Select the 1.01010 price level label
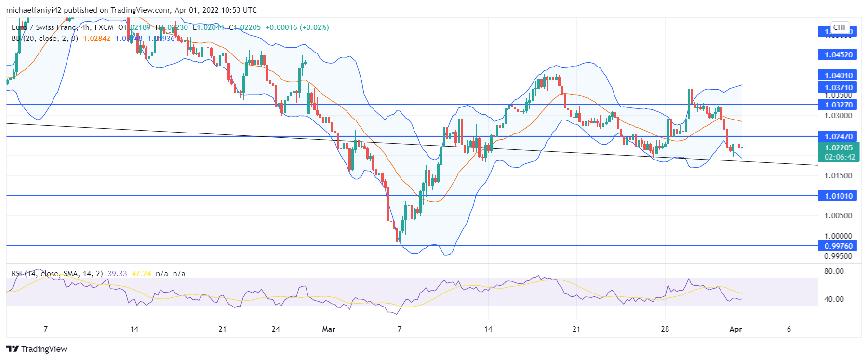Image resolution: width=868 pixels, height=360 pixels. coord(839,196)
